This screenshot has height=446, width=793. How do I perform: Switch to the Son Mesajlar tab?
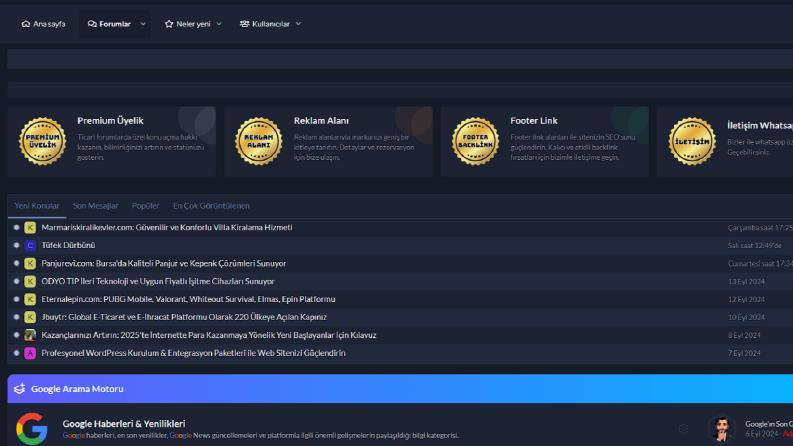pos(96,206)
